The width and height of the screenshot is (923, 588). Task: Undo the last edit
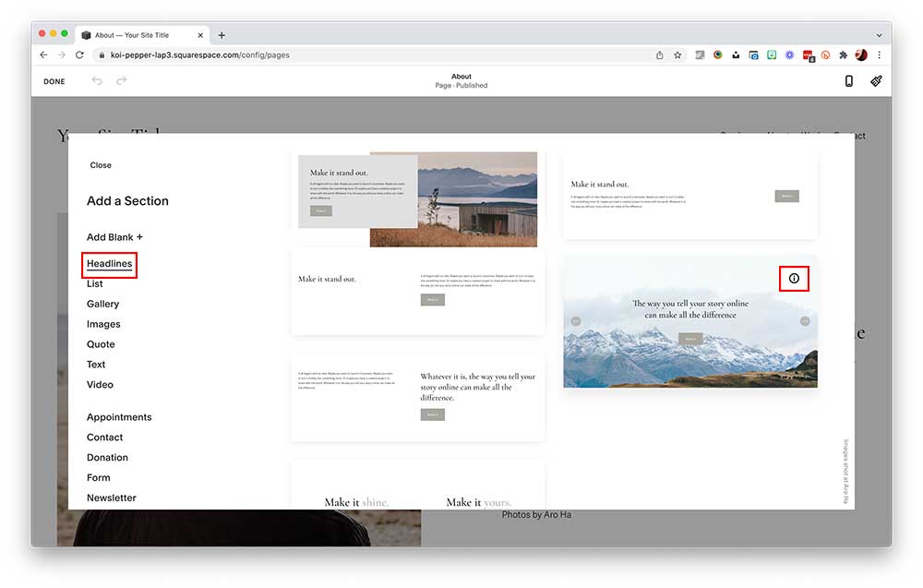[97, 80]
